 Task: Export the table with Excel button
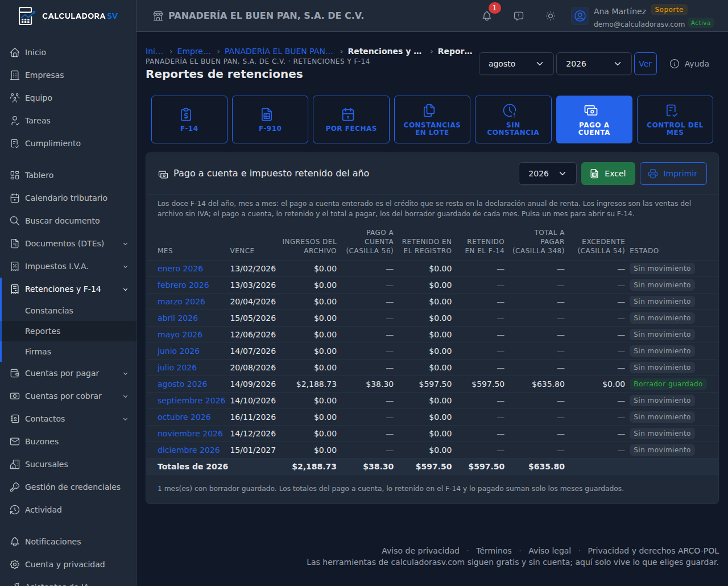click(608, 174)
